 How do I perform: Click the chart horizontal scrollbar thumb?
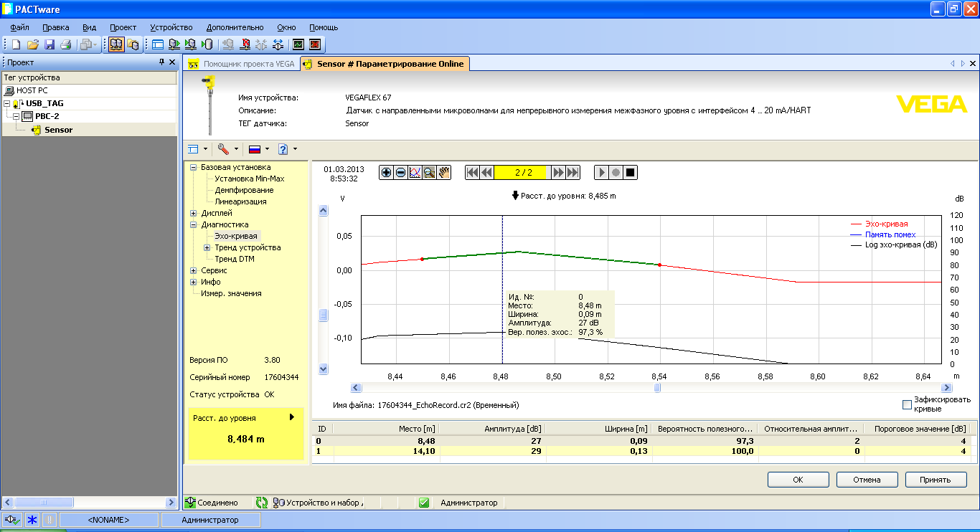click(x=656, y=388)
